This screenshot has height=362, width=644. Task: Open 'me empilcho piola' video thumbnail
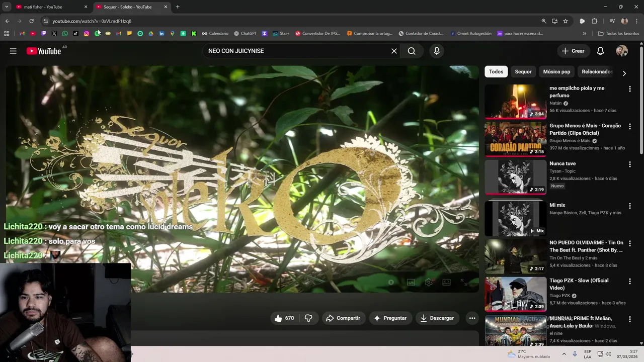(515, 101)
